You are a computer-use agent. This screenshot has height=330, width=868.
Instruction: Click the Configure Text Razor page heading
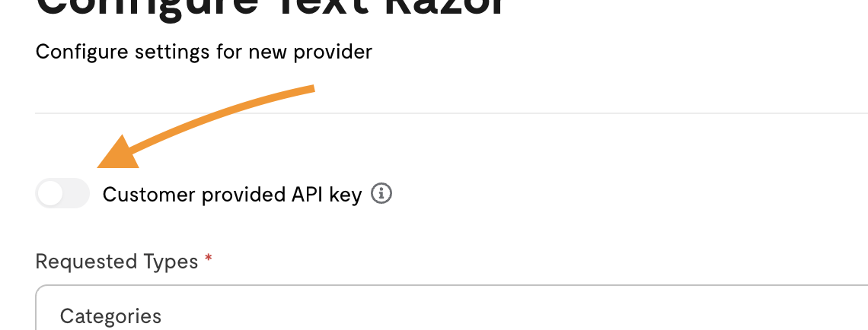(270, 8)
